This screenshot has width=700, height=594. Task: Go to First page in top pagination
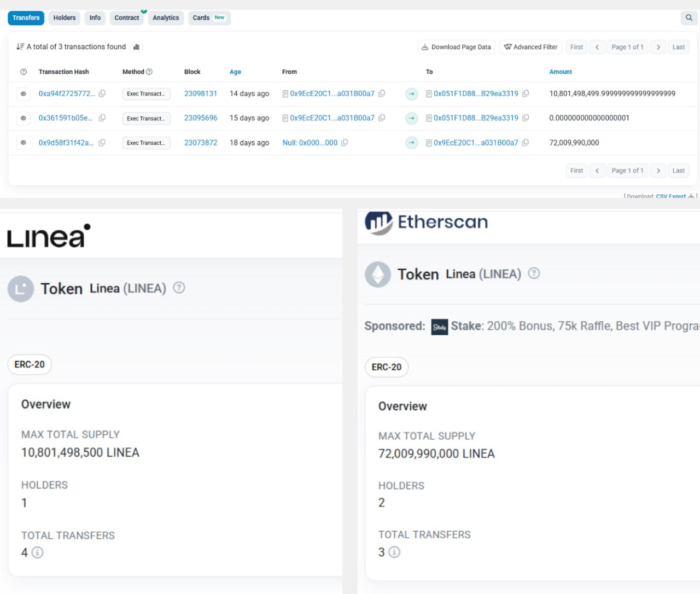[576, 47]
